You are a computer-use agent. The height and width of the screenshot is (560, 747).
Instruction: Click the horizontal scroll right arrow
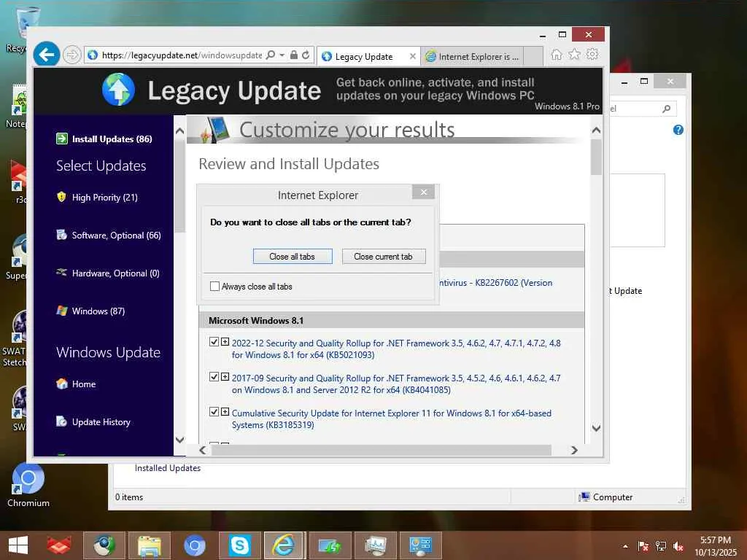[x=574, y=450]
